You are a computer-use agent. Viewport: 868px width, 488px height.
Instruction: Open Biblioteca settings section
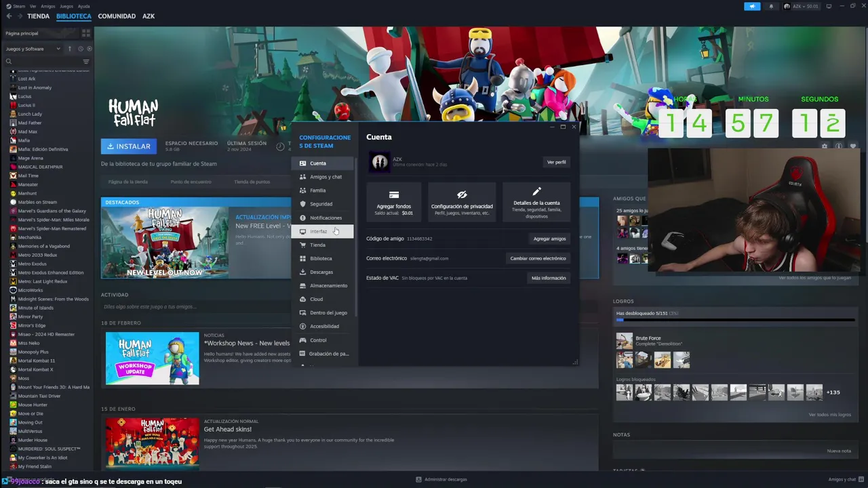click(323, 258)
